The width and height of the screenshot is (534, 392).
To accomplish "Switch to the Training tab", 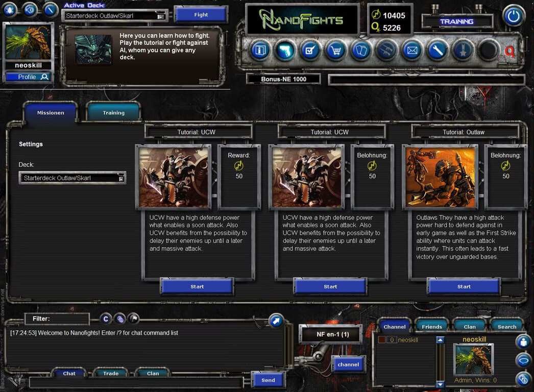I will click(114, 113).
